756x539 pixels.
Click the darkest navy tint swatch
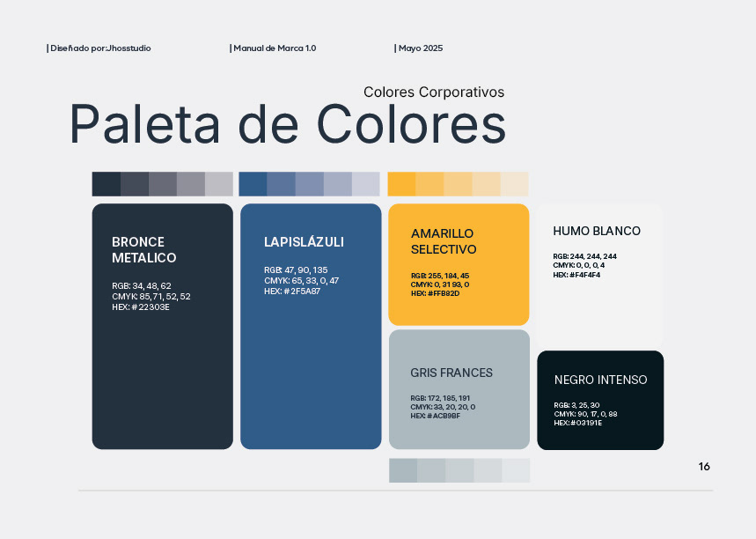click(106, 184)
